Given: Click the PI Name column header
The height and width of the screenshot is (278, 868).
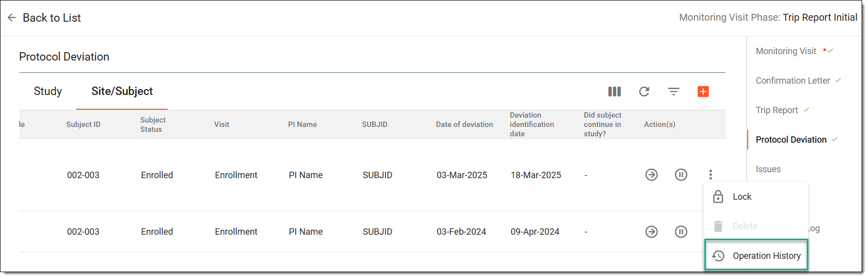Looking at the screenshot, I should [302, 124].
